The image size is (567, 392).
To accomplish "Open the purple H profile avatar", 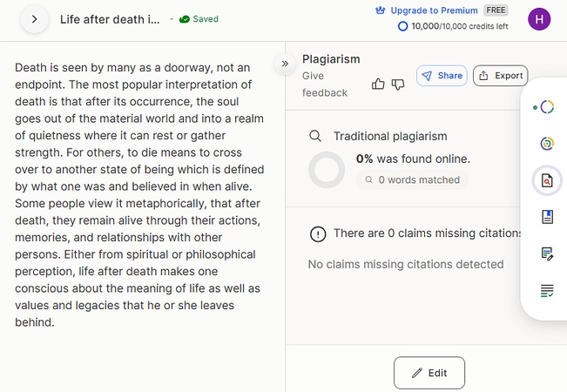I will [x=539, y=18].
